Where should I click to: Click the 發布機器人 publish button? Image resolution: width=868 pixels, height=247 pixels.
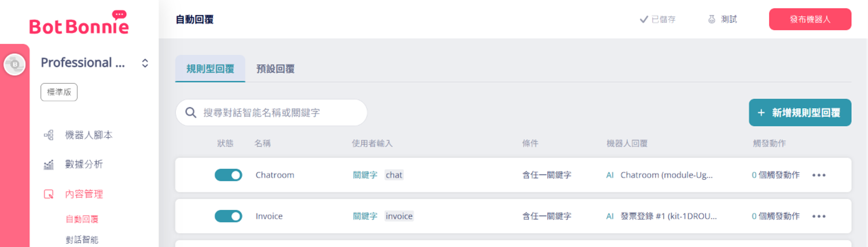[x=810, y=19]
